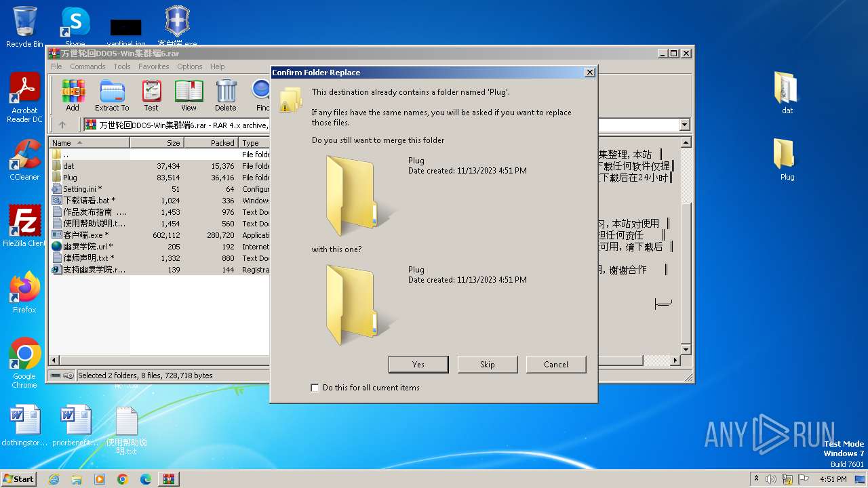Select the 律师声明.txt file in archive
The image size is (868, 488).
pos(159,258)
